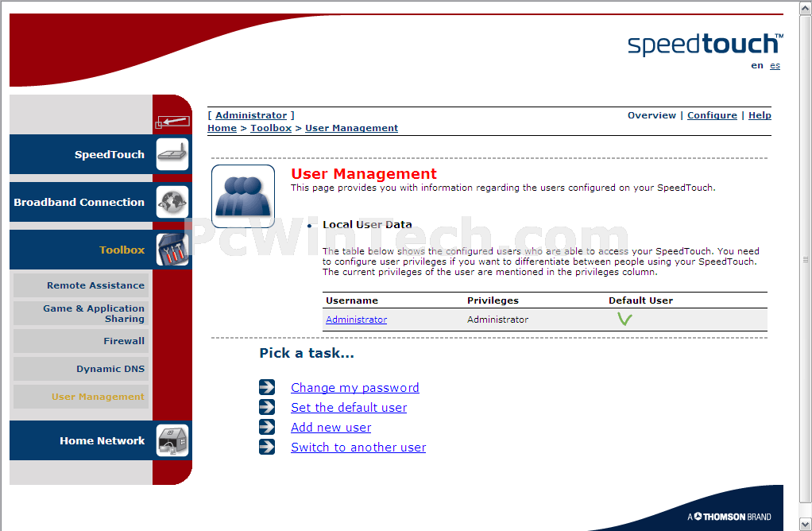Click the speedtouch logo

pyautogui.click(x=705, y=45)
